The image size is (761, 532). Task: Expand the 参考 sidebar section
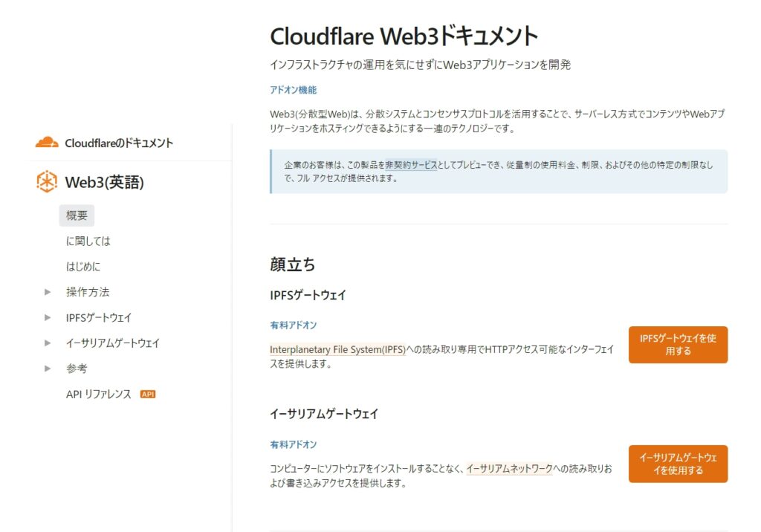(x=48, y=369)
